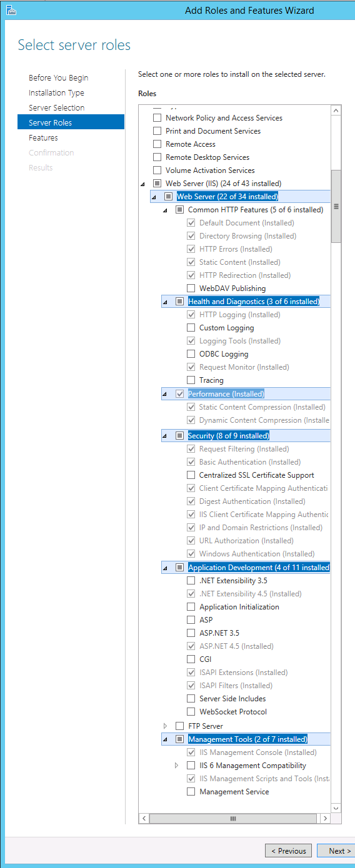Go back to Server Selection step
This screenshot has width=355, height=868.
coord(56,108)
